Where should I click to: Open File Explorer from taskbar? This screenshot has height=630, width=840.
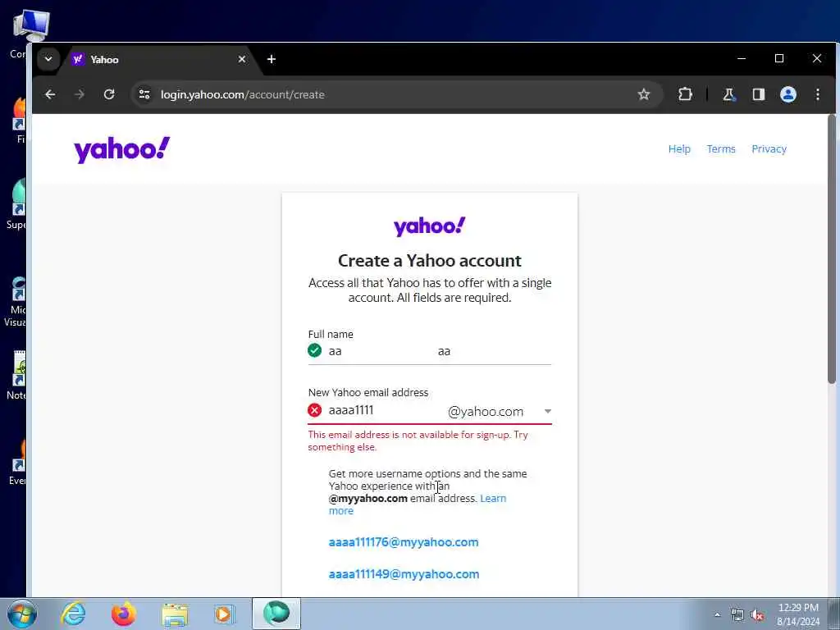175,614
